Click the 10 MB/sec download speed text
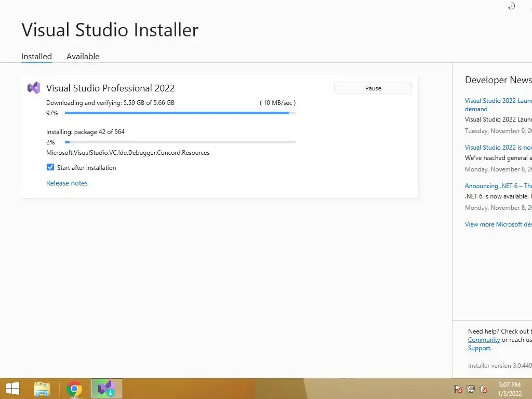Image resolution: width=532 pixels, height=399 pixels. 277,103
